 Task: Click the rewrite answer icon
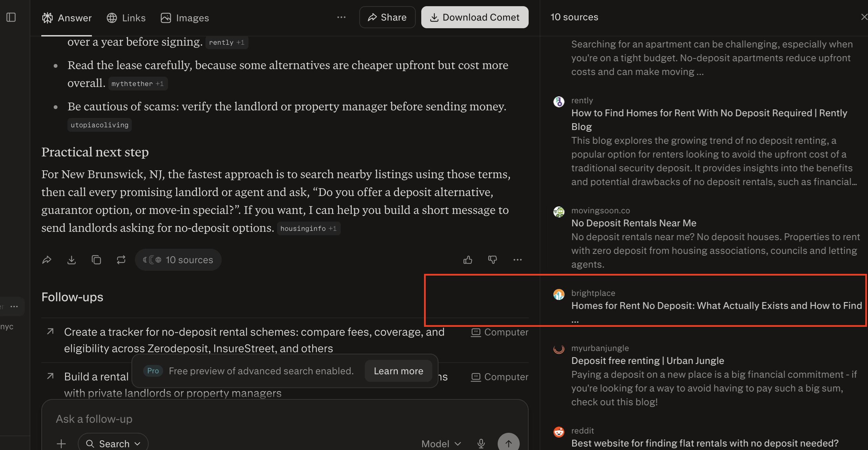(121, 260)
